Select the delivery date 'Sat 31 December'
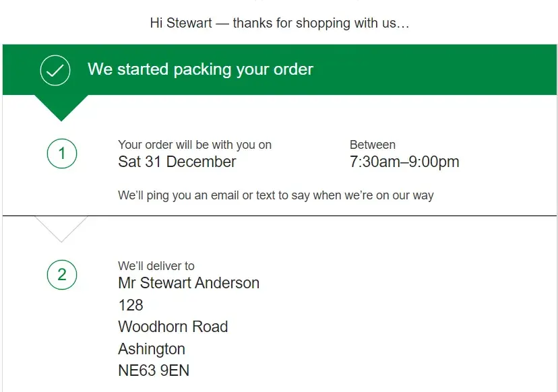558x392 pixels. pyautogui.click(x=177, y=162)
